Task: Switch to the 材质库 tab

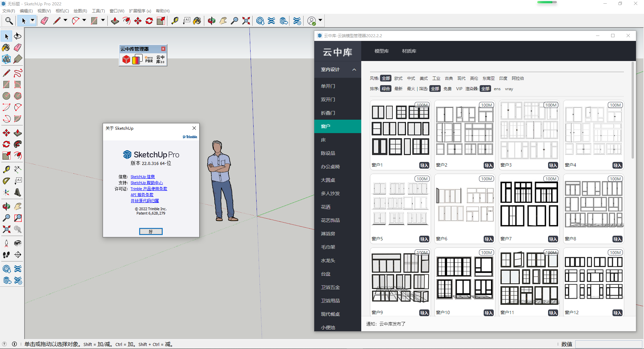Action: 409,51
